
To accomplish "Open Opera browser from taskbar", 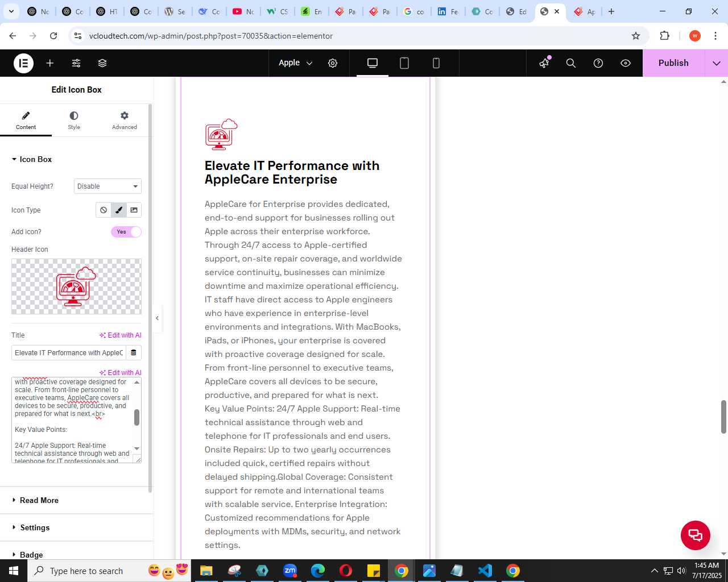I will [346, 571].
